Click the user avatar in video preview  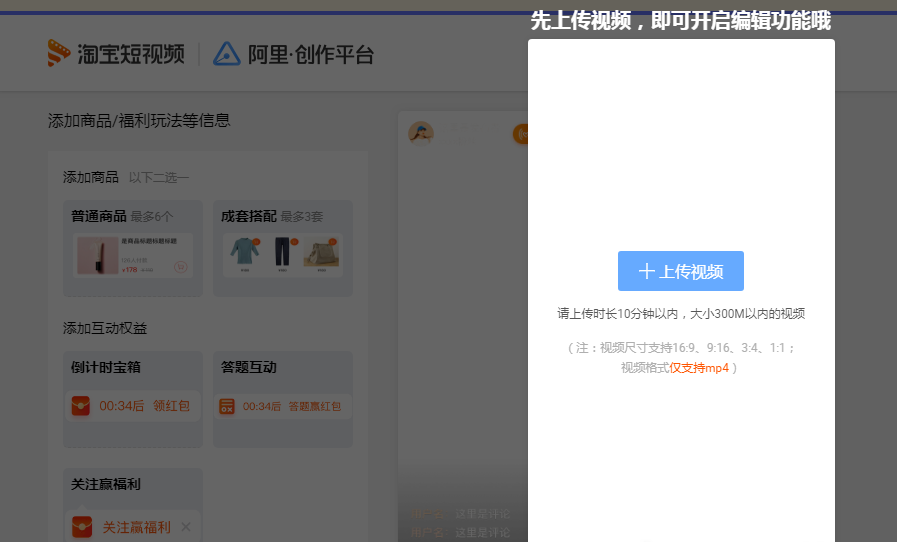pyautogui.click(x=421, y=134)
